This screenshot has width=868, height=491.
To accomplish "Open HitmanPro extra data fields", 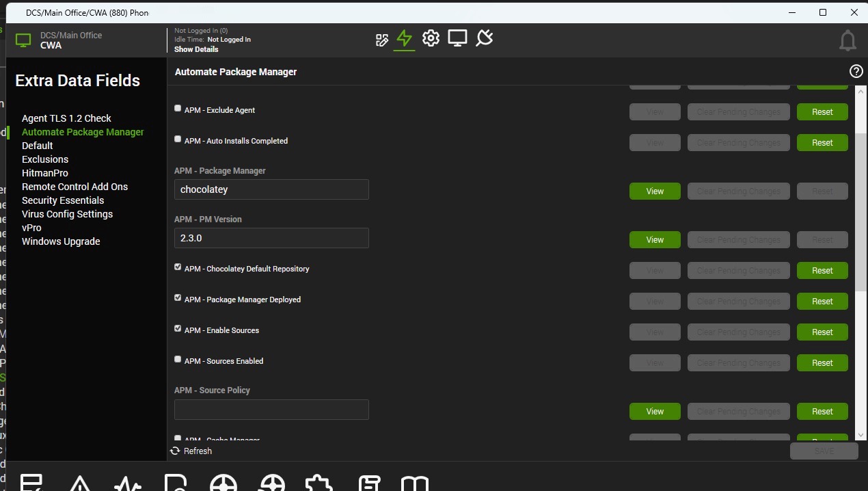I will (x=45, y=173).
